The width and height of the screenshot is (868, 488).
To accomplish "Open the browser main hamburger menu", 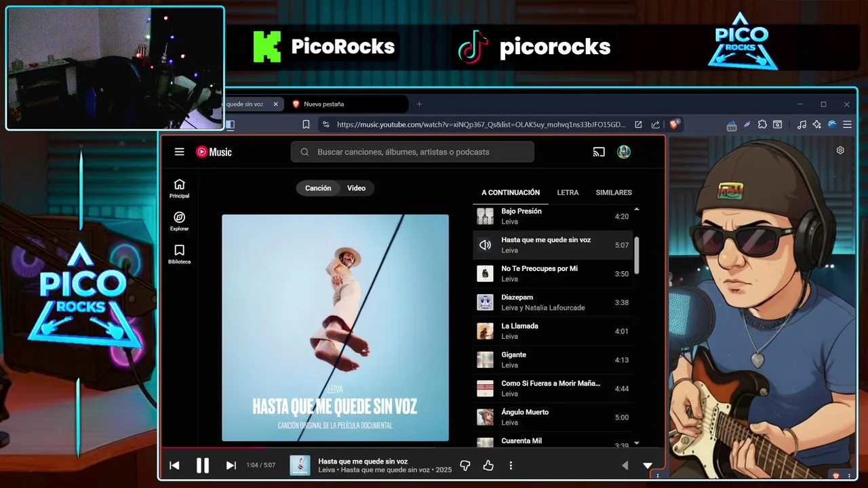I will [x=847, y=125].
